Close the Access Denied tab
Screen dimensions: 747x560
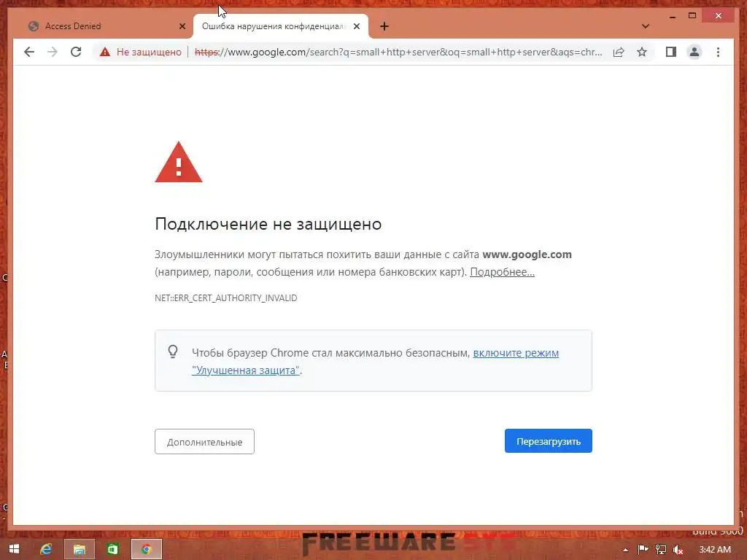(182, 26)
